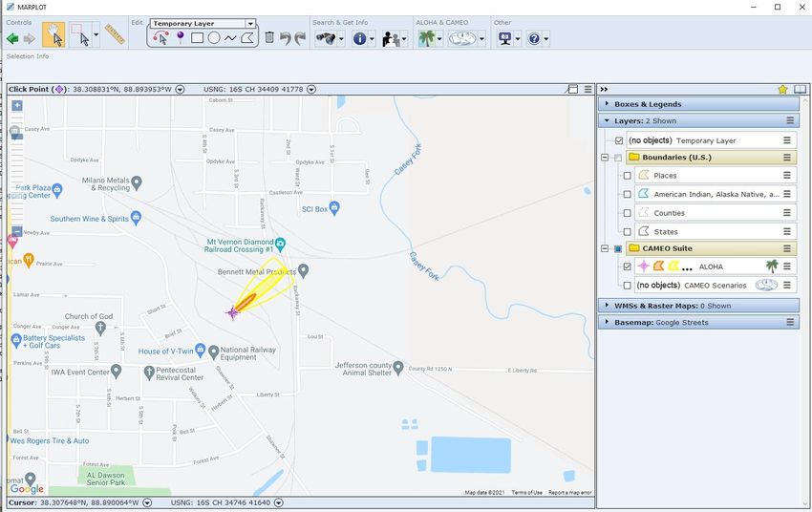Activate the ruler measure tool
The width and height of the screenshot is (812, 512).
tap(115, 34)
